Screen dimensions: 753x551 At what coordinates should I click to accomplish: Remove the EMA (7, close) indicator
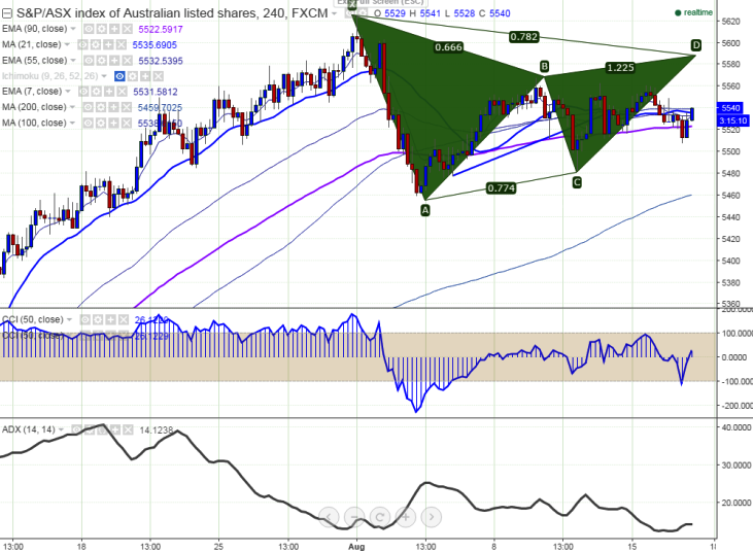pyautogui.click(x=121, y=92)
